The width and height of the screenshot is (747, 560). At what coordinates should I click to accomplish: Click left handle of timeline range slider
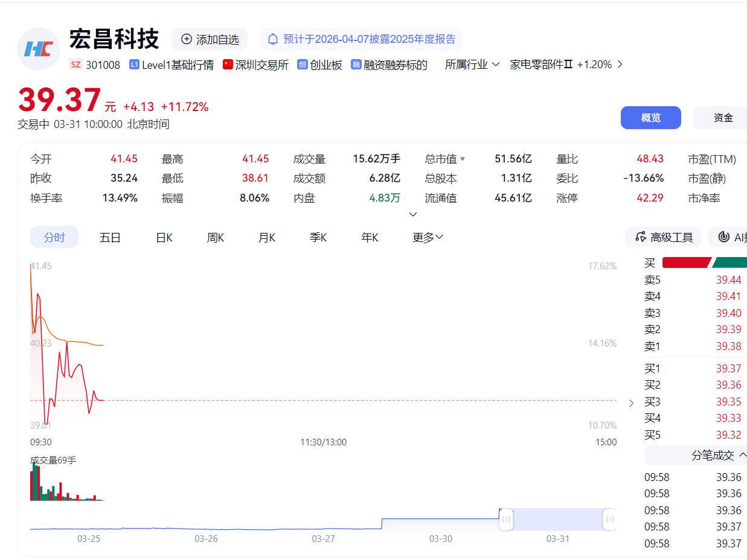pos(506,519)
